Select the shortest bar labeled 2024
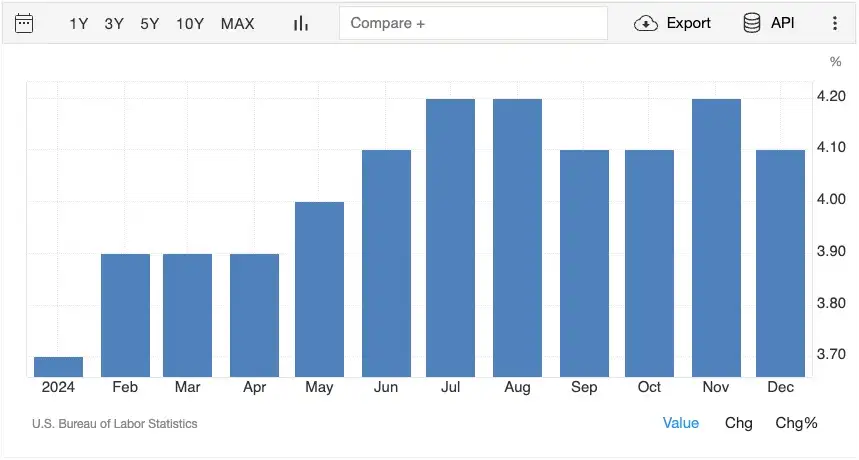The width and height of the screenshot is (859, 460). [x=59, y=366]
